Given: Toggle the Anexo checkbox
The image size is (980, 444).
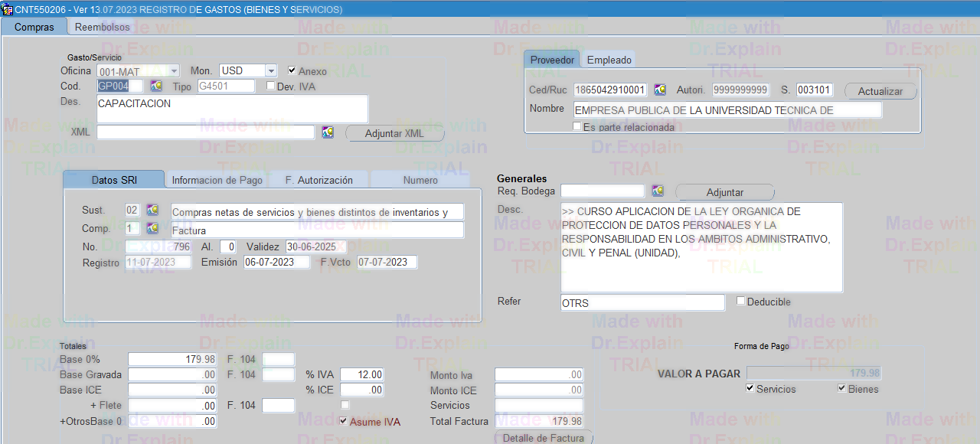Looking at the screenshot, I should tap(292, 70).
